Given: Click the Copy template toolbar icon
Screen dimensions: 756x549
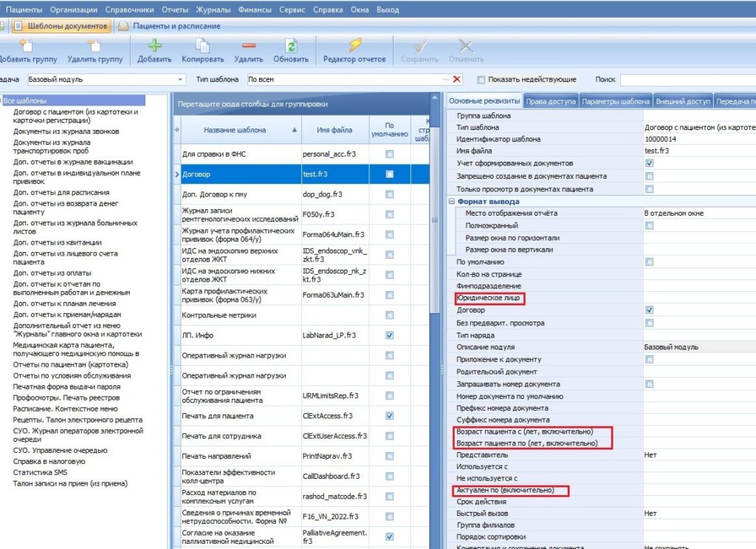Looking at the screenshot, I should pyautogui.click(x=202, y=45).
